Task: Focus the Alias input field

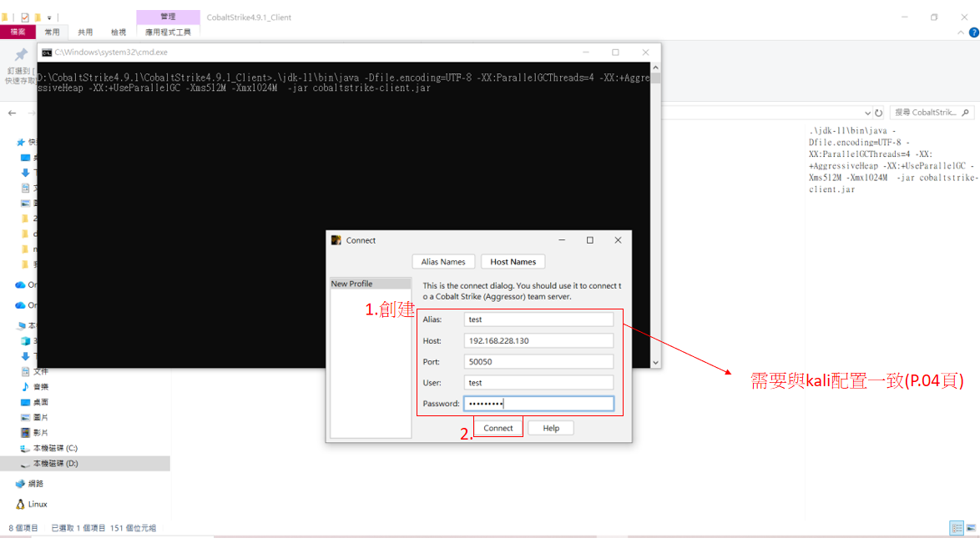Action: [538, 319]
